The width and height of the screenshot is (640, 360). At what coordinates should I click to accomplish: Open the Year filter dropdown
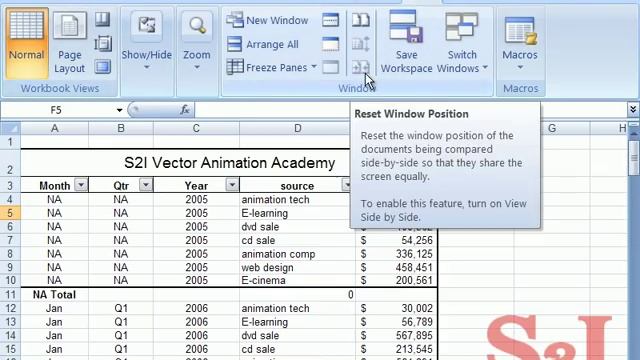232,185
